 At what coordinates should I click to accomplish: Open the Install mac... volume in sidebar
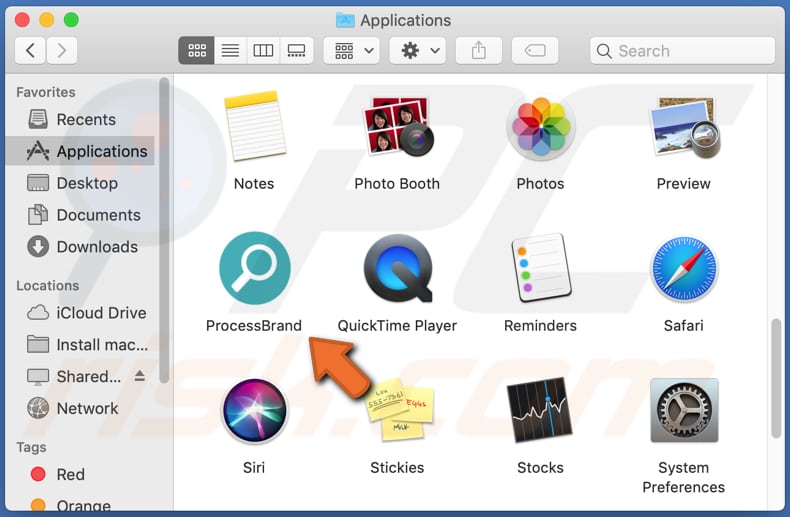(81, 345)
